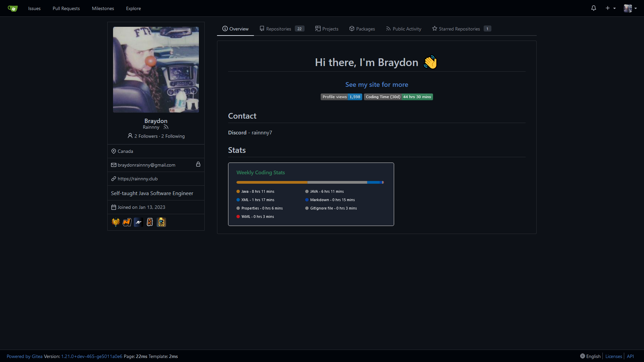Open the Coding Time 30d badge
Viewport: 644px width, 362px height.
coord(398,97)
